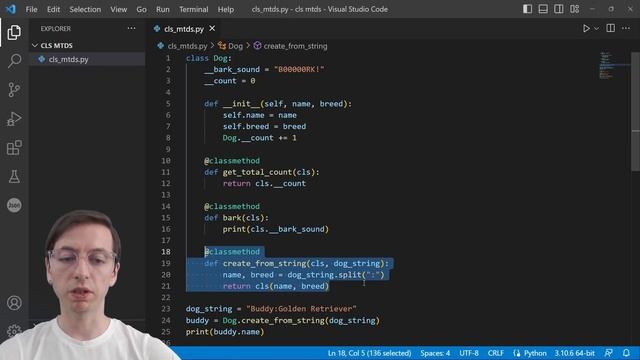Open the Extensions view

(14, 148)
